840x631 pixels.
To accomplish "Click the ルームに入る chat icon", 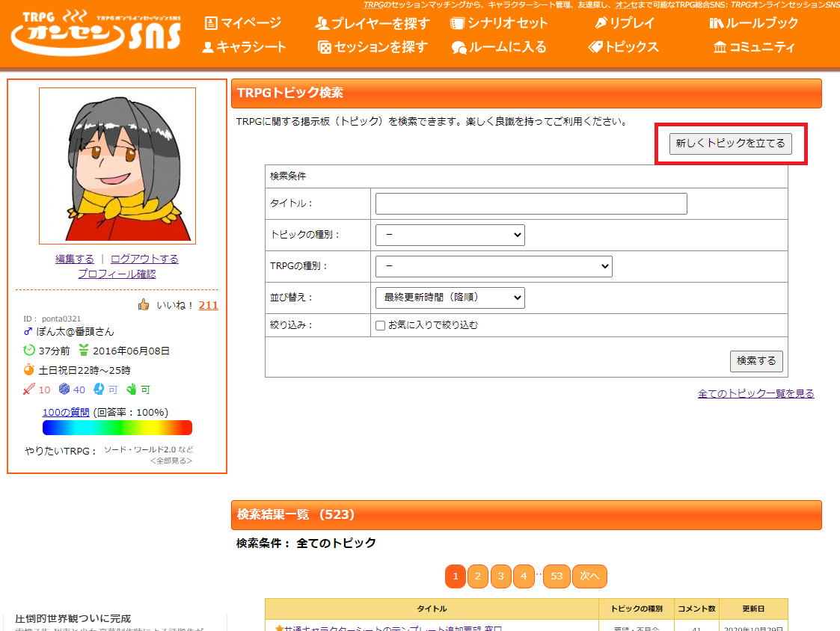I will 459,48.
